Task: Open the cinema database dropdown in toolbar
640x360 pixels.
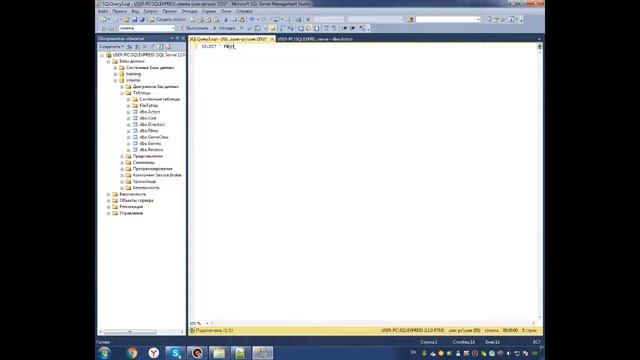Action: pyautogui.click(x=173, y=28)
